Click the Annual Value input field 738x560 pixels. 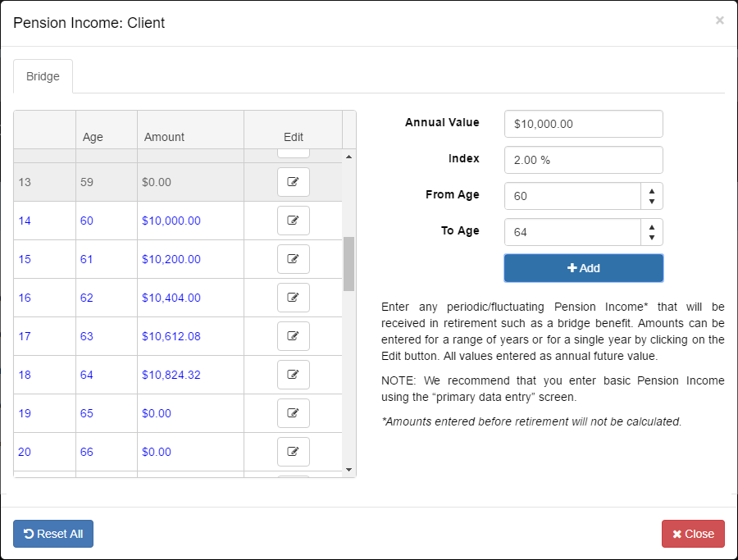[583, 124]
